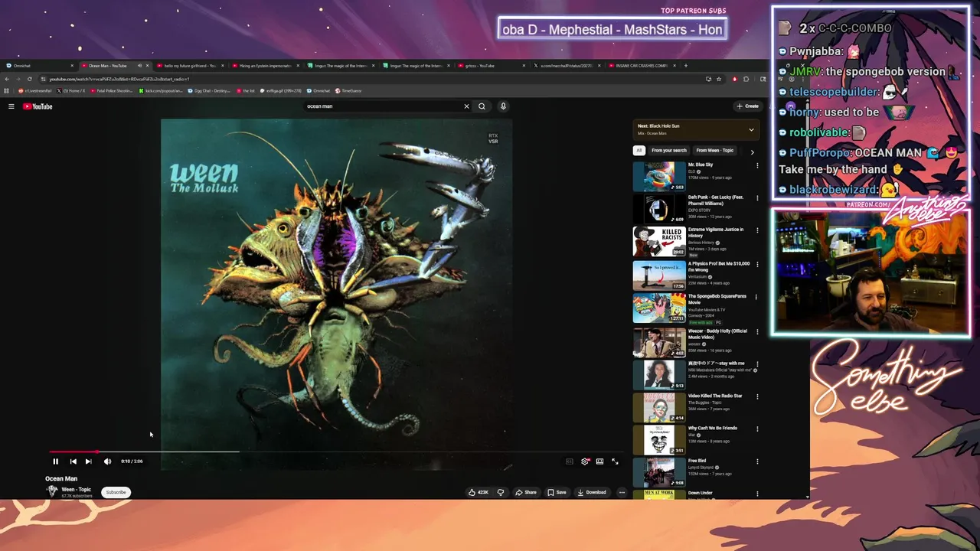Select the 'All' filter chip
This screenshot has width=980, height=551.
tap(639, 151)
